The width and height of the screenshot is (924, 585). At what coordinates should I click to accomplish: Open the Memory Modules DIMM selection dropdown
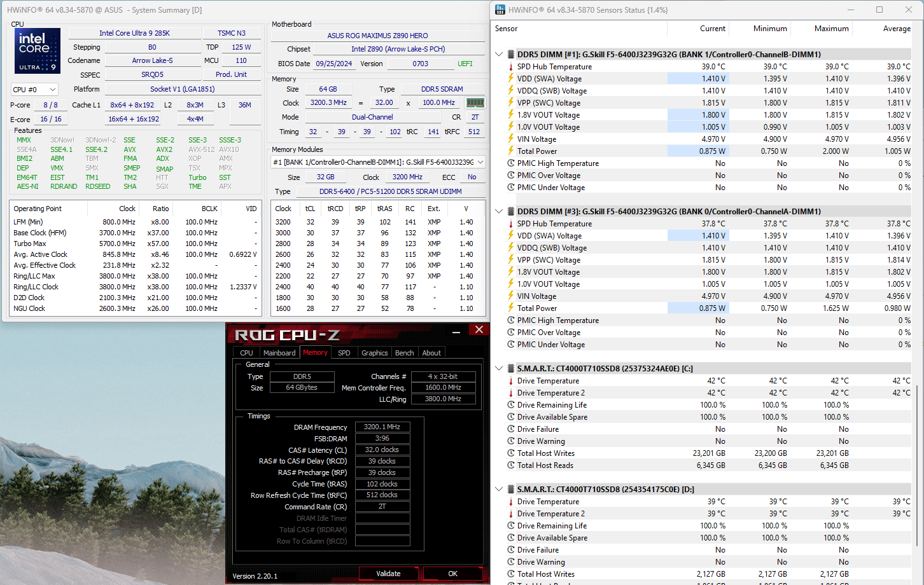coord(378,162)
